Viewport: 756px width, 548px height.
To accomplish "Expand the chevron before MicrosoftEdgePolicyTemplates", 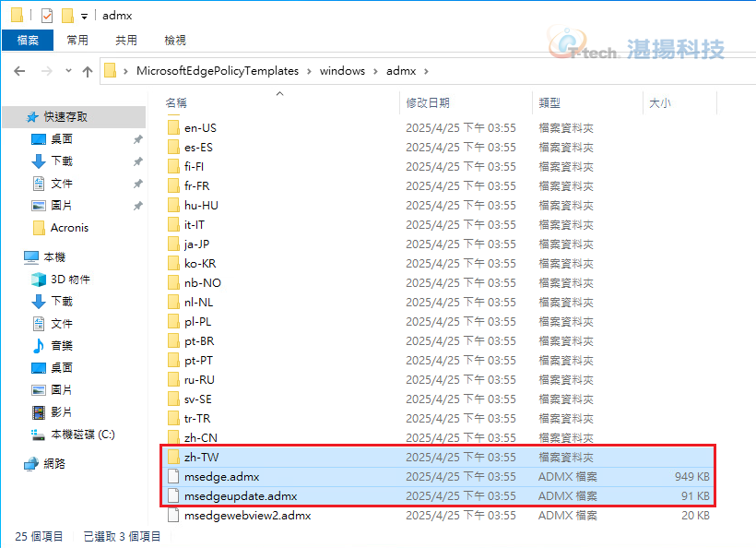I will [125, 71].
